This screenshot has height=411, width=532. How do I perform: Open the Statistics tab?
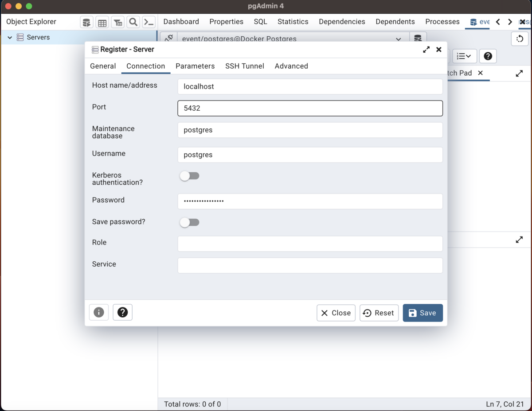(x=293, y=22)
